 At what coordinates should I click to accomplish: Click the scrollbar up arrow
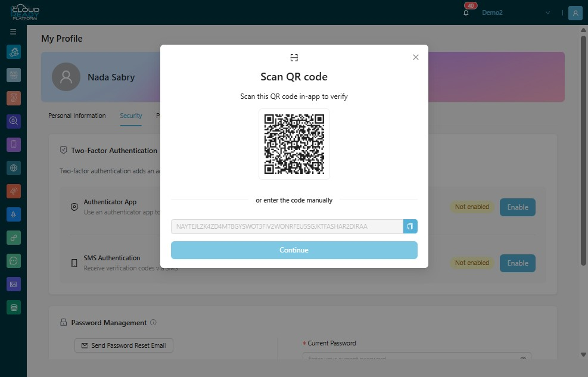[x=583, y=30]
